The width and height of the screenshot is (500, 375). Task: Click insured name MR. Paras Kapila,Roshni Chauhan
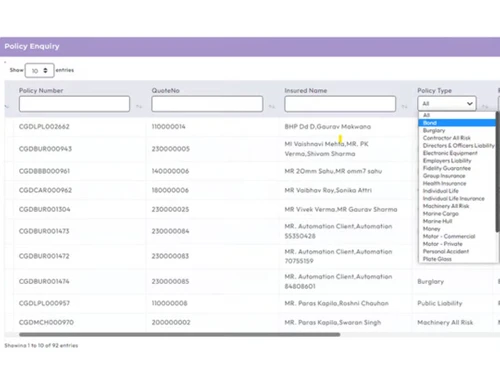(337, 303)
